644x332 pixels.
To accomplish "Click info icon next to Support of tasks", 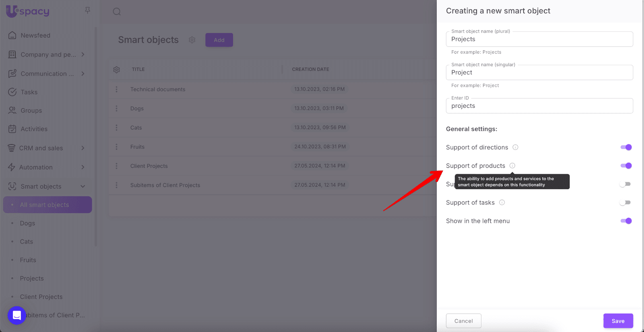I will tap(502, 202).
